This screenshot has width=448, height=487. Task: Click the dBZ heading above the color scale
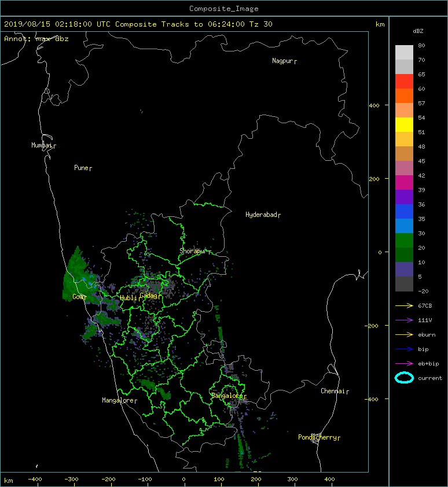coord(418,31)
